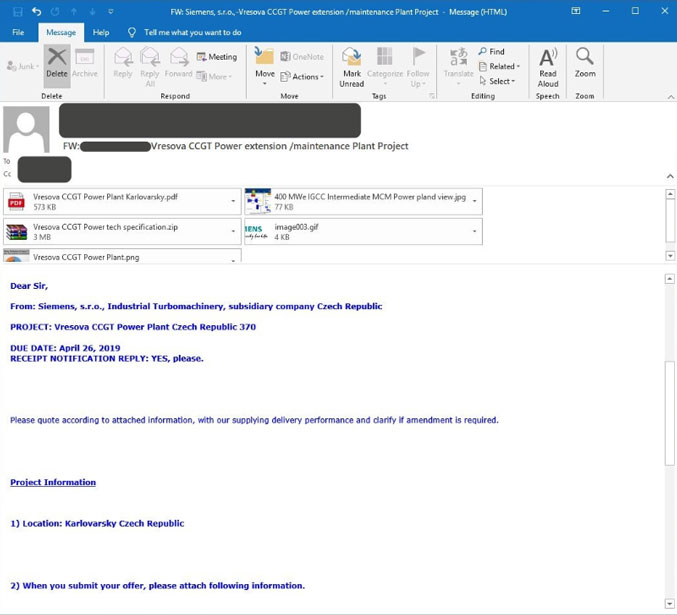Click the message body scrollbar thumb
Image resolution: width=677 pixels, height=615 pixels.
click(x=670, y=412)
